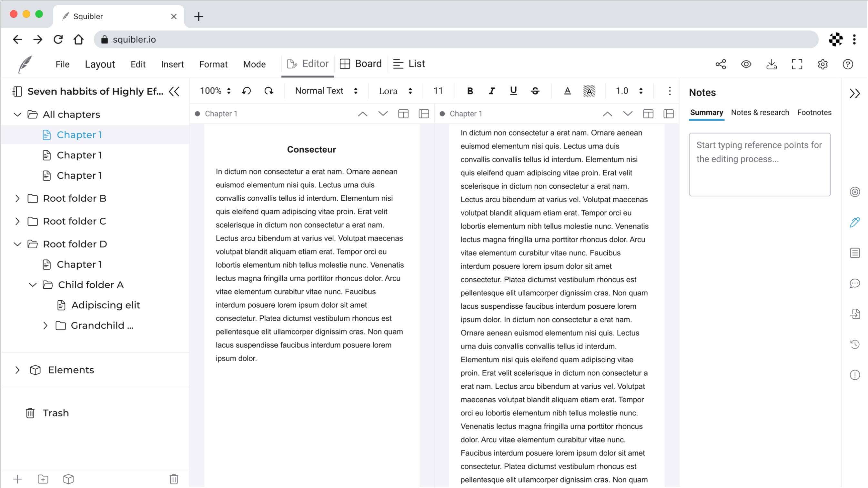This screenshot has width=868, height=488.
Task: Click split vertical icon in right pane header
Action: 648,114
